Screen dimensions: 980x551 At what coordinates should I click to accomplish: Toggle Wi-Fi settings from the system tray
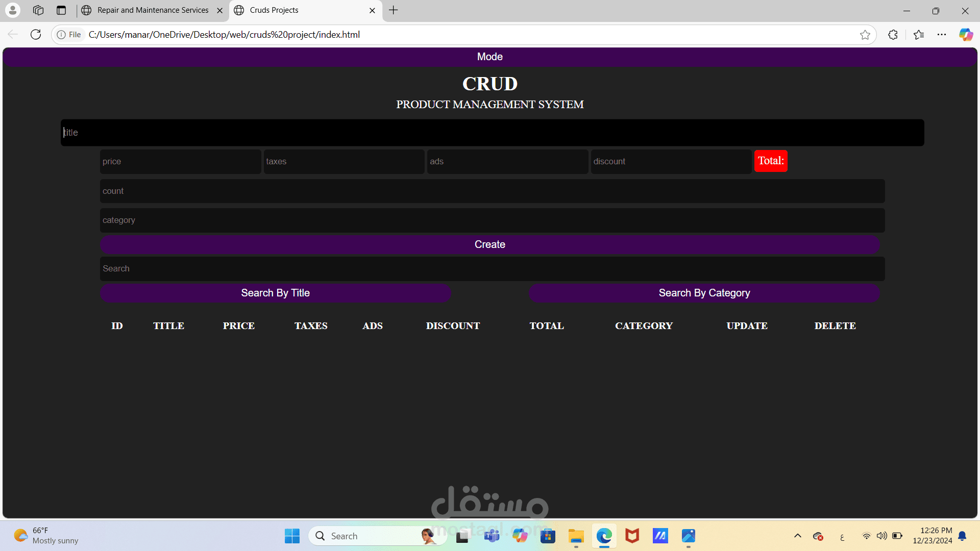(866, 536)
